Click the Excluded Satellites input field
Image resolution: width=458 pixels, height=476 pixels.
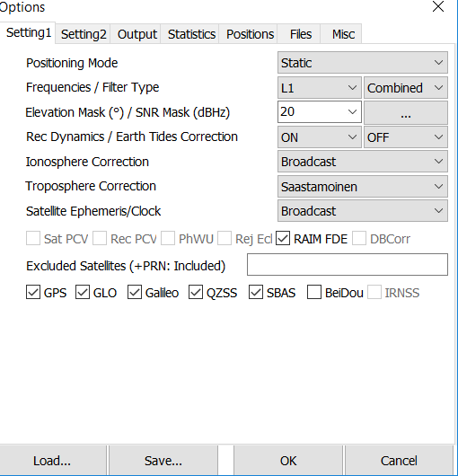(x=348, y=265)
